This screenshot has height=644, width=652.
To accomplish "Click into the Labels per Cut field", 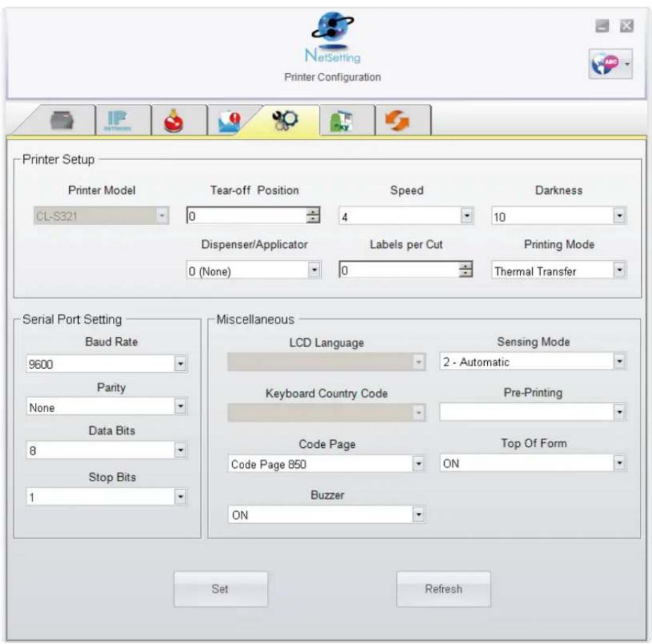I will [399, 270].
